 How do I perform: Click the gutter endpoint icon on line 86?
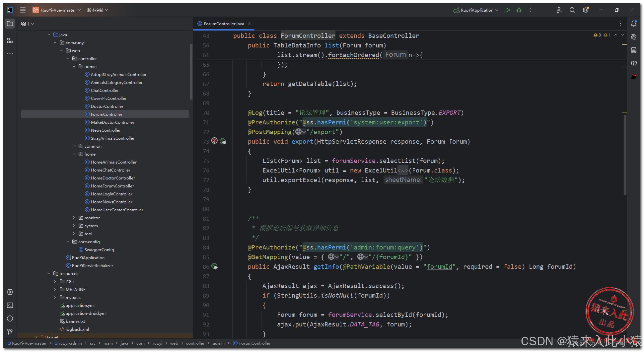click(x=215, y=266)
